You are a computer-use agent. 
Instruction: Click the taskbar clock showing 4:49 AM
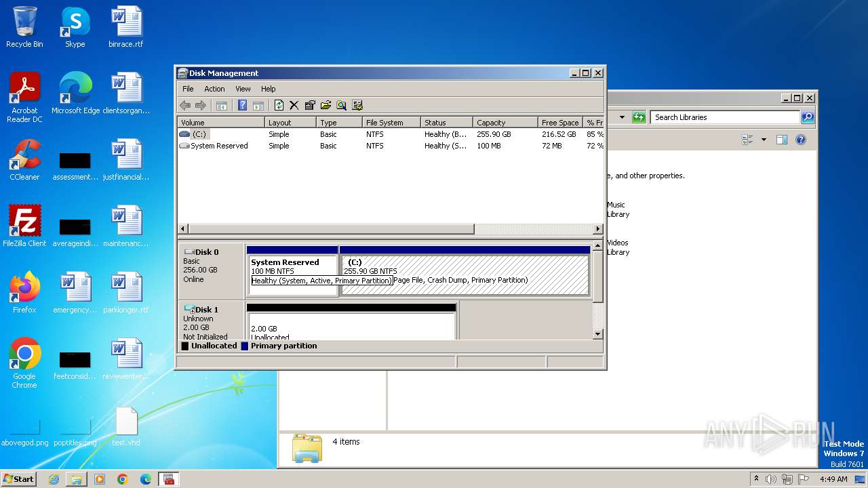(x=833, y=479)
